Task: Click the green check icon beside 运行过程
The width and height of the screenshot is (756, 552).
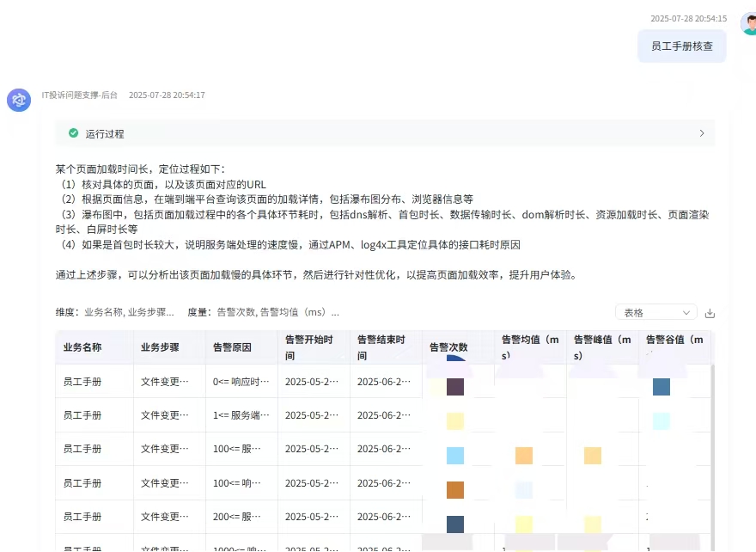Action: [75, 134]
